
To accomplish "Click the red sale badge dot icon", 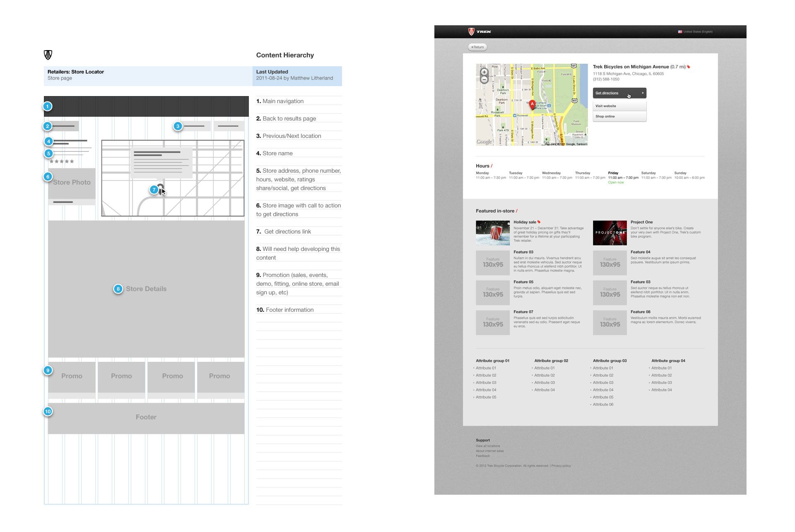I will [539, 221].
